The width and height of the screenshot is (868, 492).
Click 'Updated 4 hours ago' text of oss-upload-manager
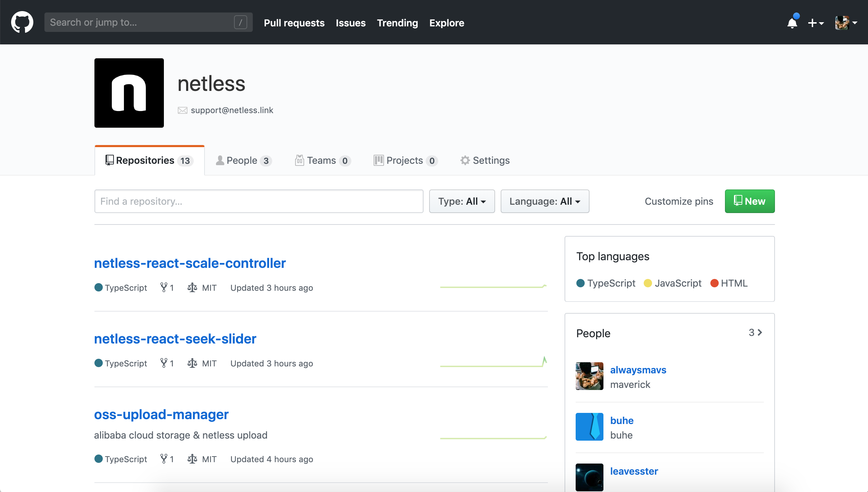click(x=272, y=459)
